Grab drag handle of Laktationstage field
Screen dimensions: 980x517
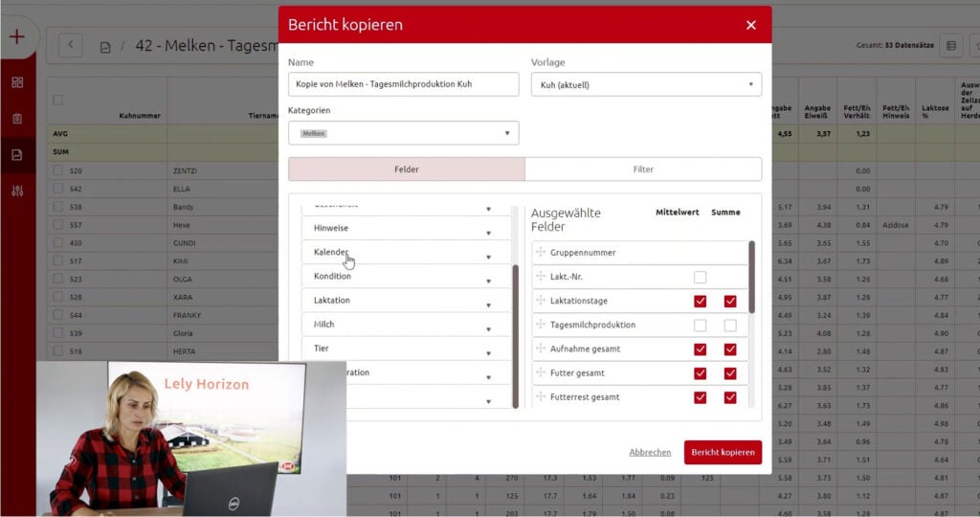point(541,300)
